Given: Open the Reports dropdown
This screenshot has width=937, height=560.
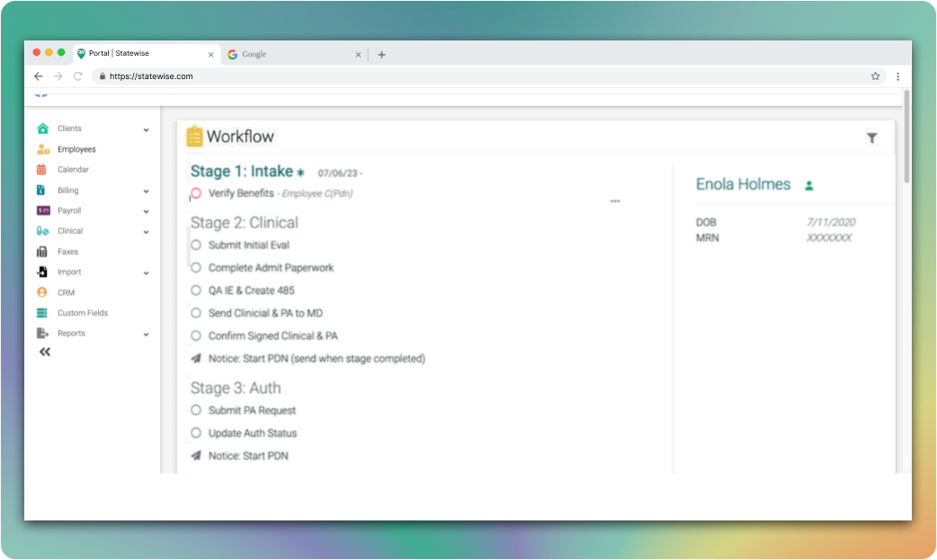Looking at the screenshot, I should click(146, 333).
